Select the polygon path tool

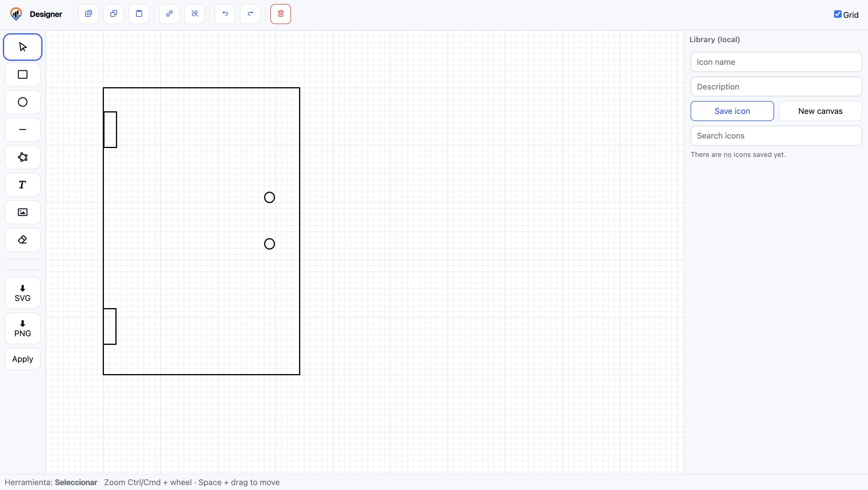coord(23,157)
